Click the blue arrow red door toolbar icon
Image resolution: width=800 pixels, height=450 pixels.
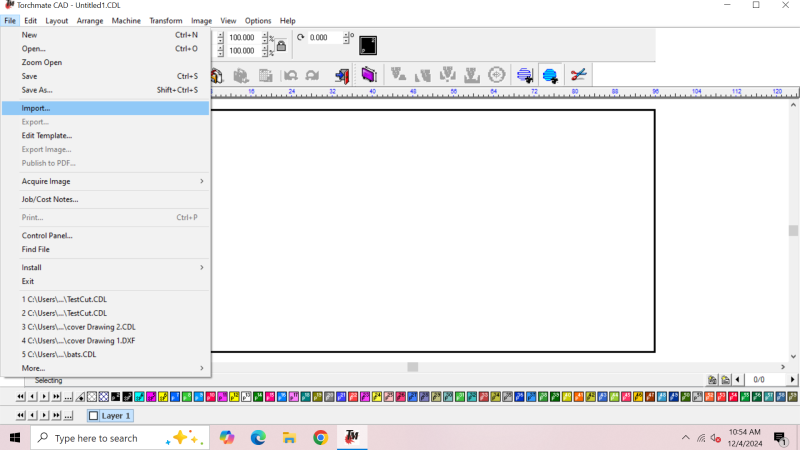342,76
